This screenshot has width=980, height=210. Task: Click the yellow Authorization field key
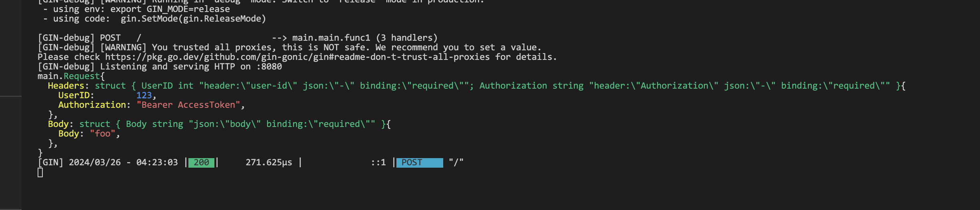(92, 105)
